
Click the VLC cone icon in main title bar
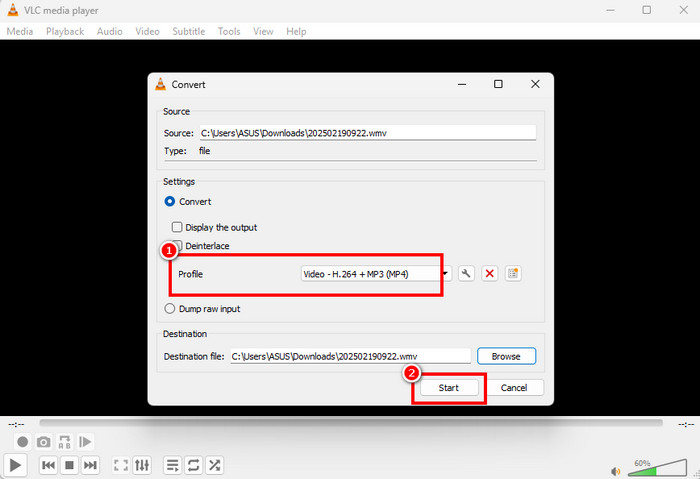click(x=13, y=10)
